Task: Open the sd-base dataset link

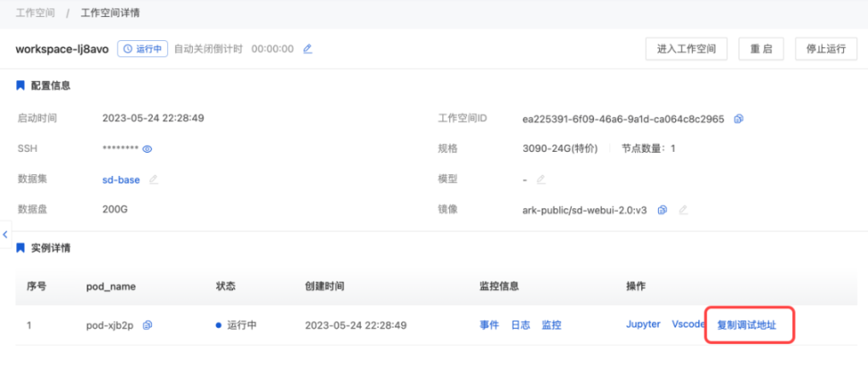Action: pyautogui.click(x=121, y=179)
